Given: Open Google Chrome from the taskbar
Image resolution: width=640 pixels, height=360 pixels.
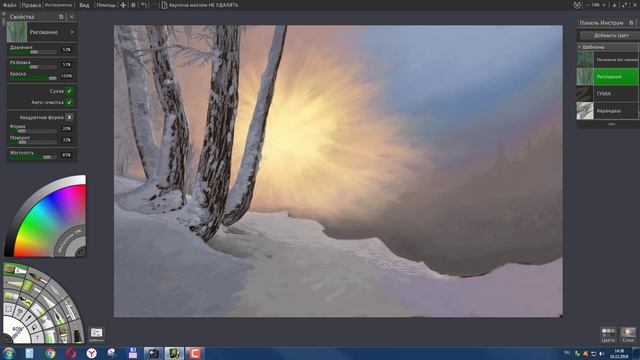Looking at the screenshot, I should tap(50, 353).
